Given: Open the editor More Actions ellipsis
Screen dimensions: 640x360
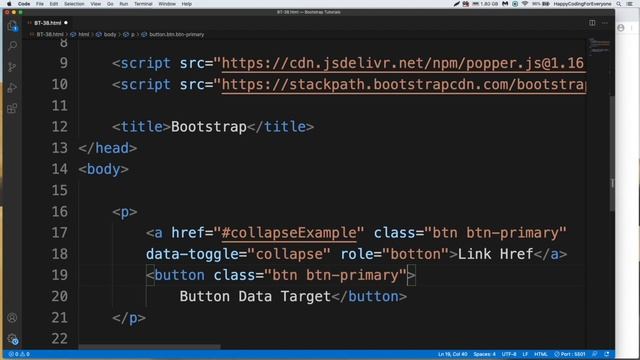Looking at the screenshot, I should pyautogui.click(x=605, y=23).
